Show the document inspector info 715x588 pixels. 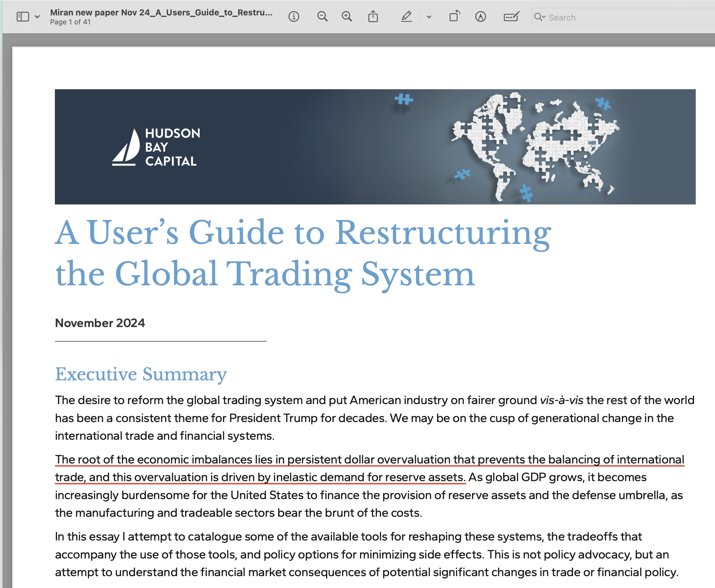click(294, 17)
